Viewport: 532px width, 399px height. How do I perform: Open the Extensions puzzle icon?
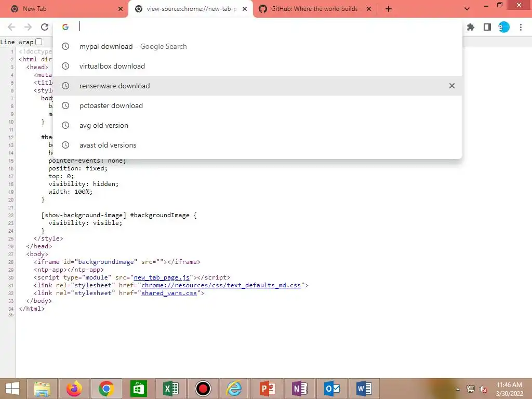pos(471,27)
